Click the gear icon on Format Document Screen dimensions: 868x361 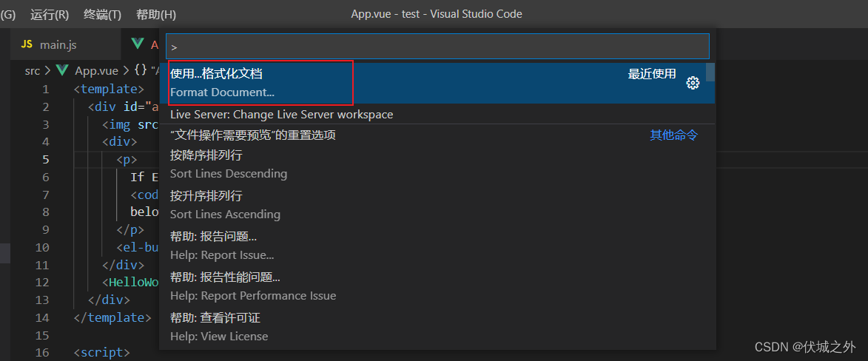click(x=693, y=83)
